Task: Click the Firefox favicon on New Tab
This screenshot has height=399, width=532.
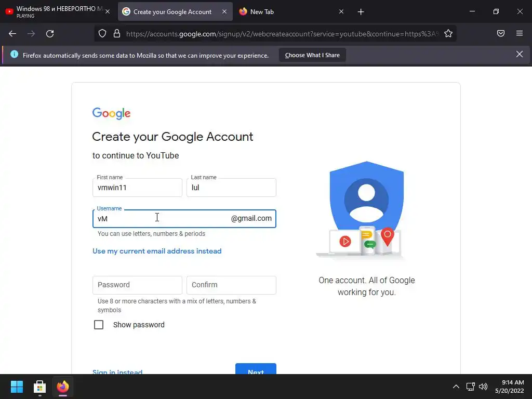Action: (243, 11)
